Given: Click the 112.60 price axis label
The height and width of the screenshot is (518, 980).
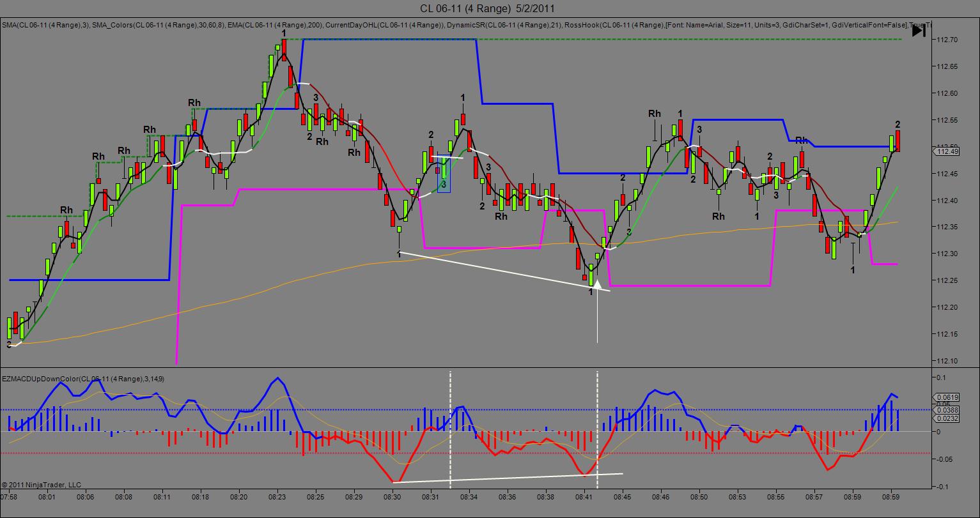Looking at the screenshot, I should click(947, 93).
